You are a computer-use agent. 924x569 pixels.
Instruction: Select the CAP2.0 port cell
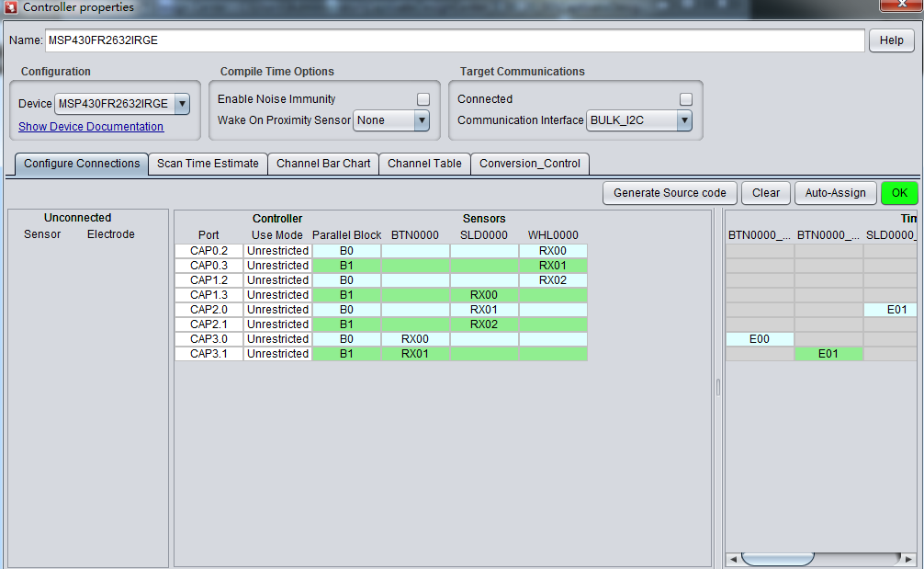tap(208, 310)
